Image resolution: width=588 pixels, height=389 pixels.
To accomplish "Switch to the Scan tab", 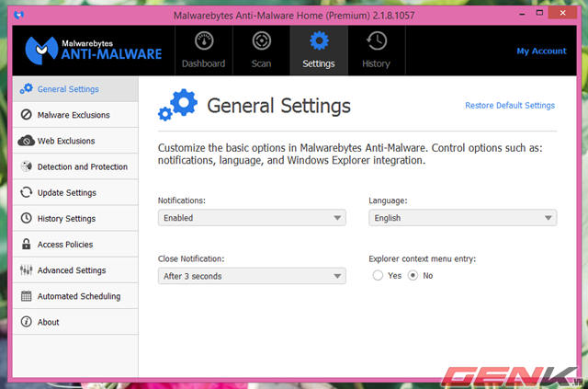I will tap(261, 51).
